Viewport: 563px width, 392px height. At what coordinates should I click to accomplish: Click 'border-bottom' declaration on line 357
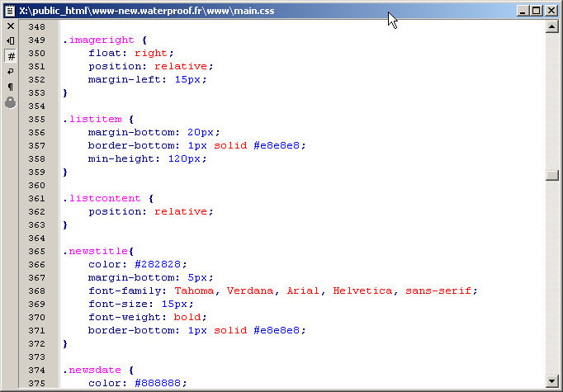196,145
